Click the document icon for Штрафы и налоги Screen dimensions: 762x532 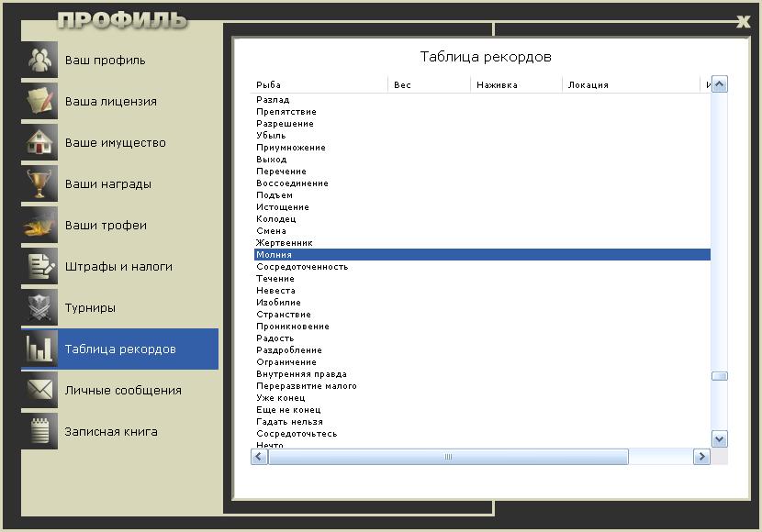39,266
